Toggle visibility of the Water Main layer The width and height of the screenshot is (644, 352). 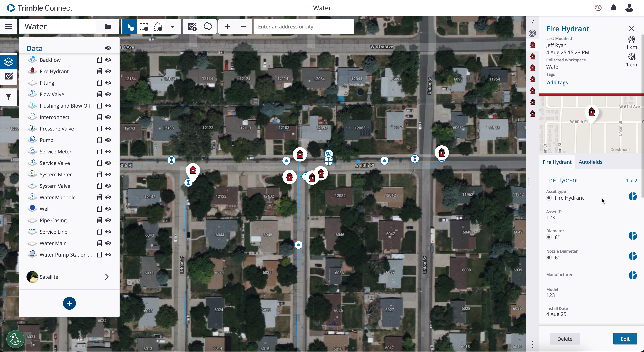[x=108, y=243]
